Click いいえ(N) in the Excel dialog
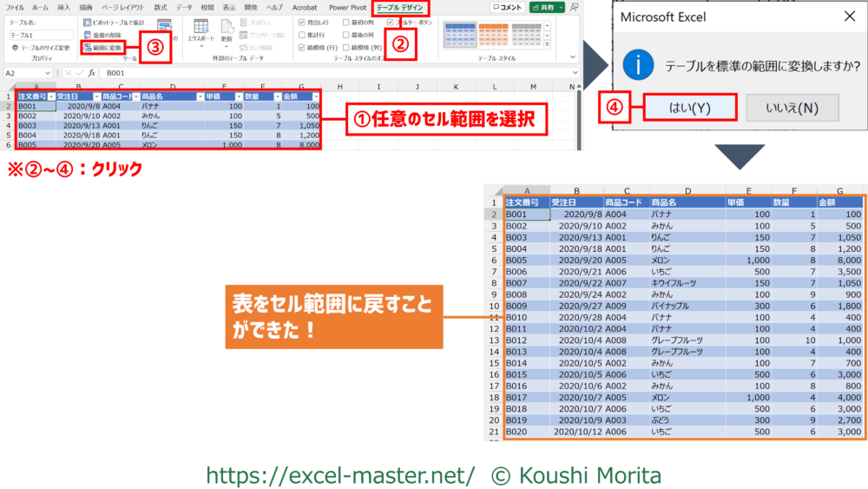 tap(792, 107)
